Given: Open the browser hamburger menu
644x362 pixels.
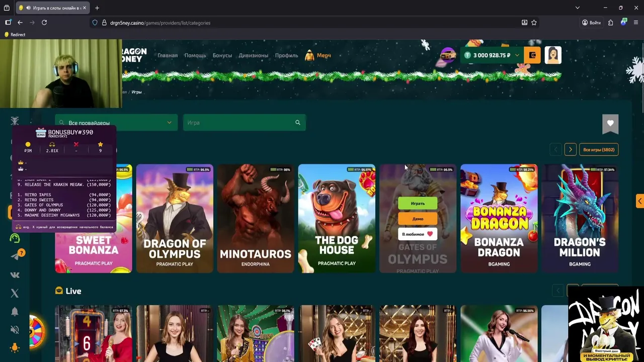Looking at the screenshot, I should click(x=636, y=23).
